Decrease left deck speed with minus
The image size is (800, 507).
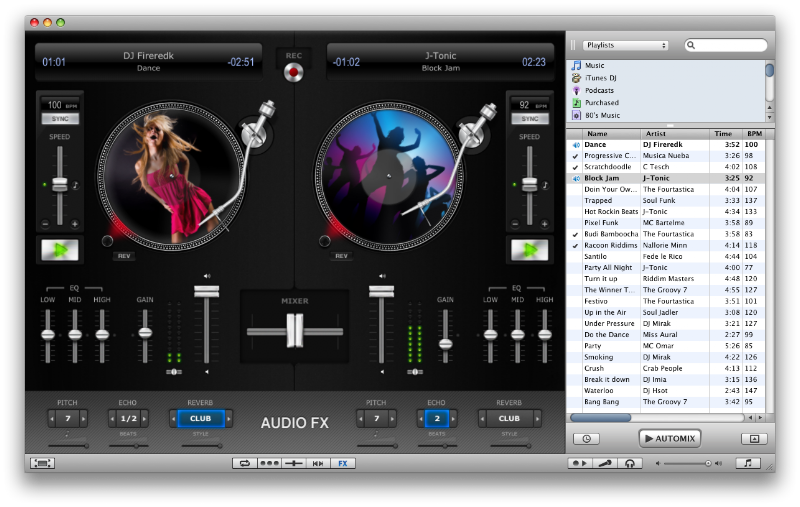45,224
